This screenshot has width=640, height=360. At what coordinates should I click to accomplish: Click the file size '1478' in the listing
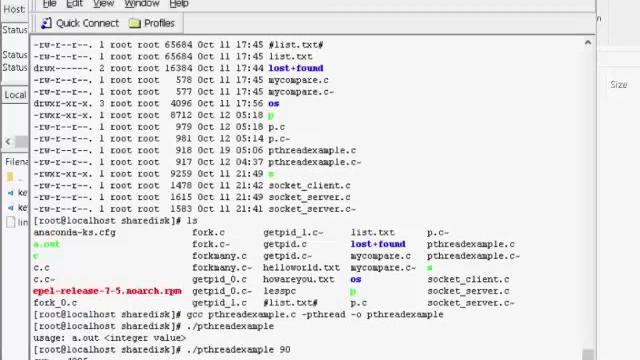click(181, 186)
